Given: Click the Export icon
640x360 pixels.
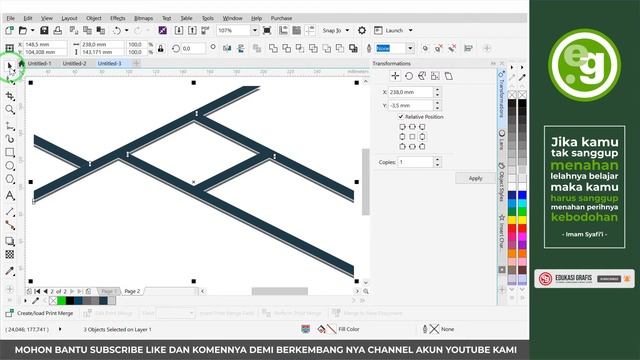Looking at the screenshot, I should (192, 30).
